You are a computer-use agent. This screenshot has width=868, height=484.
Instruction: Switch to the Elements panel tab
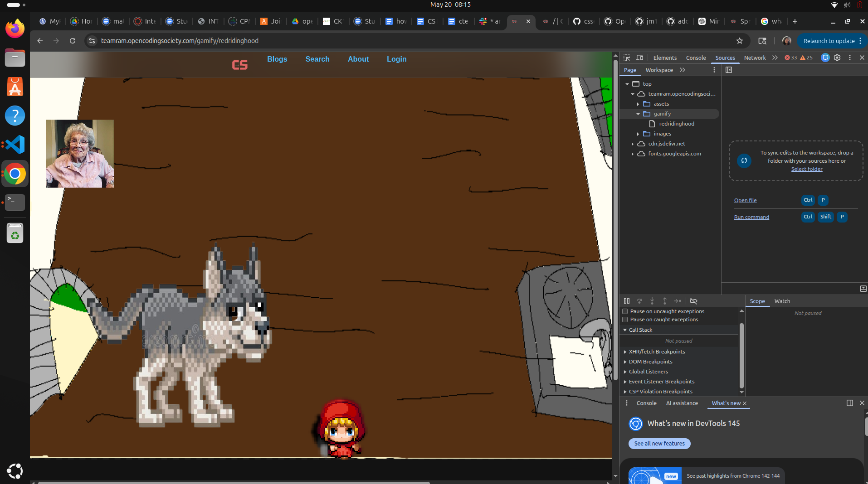665,58
